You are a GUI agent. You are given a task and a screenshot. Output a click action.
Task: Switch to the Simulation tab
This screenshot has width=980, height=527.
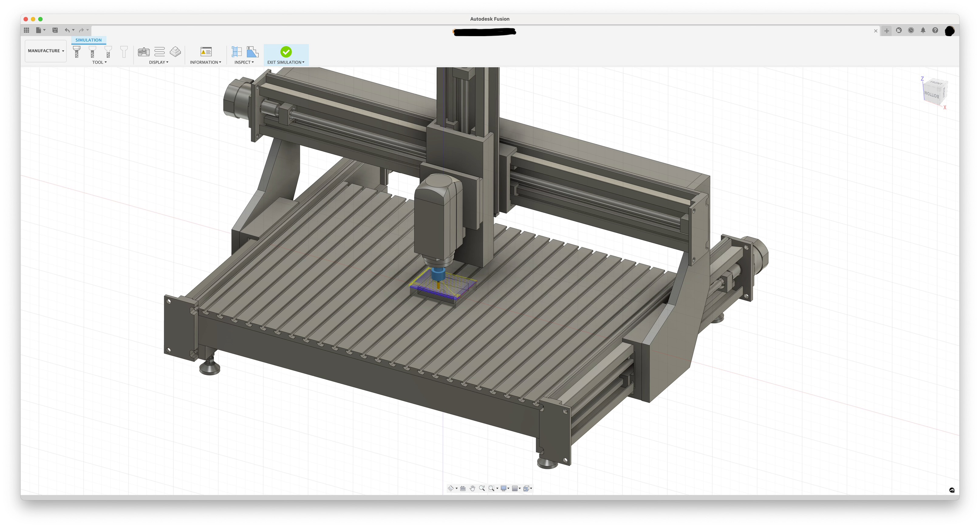click(88, 40)
